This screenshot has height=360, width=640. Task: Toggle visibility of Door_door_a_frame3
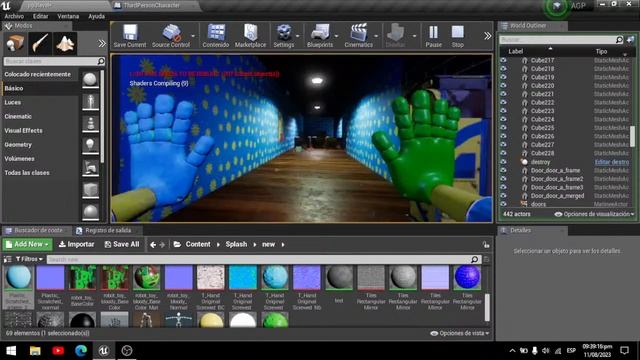(x=503, y=188)
